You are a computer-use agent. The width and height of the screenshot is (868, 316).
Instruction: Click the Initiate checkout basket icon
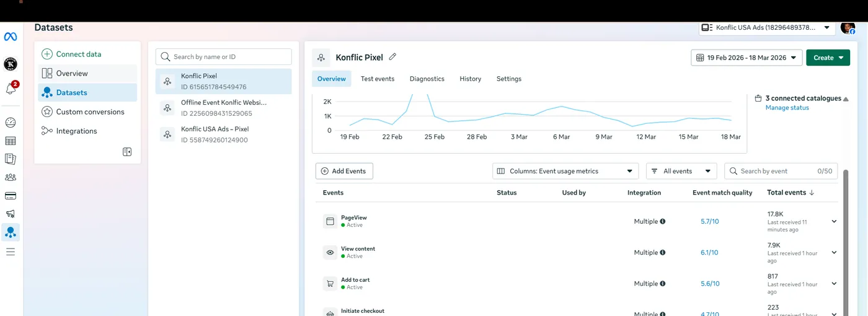330,312
